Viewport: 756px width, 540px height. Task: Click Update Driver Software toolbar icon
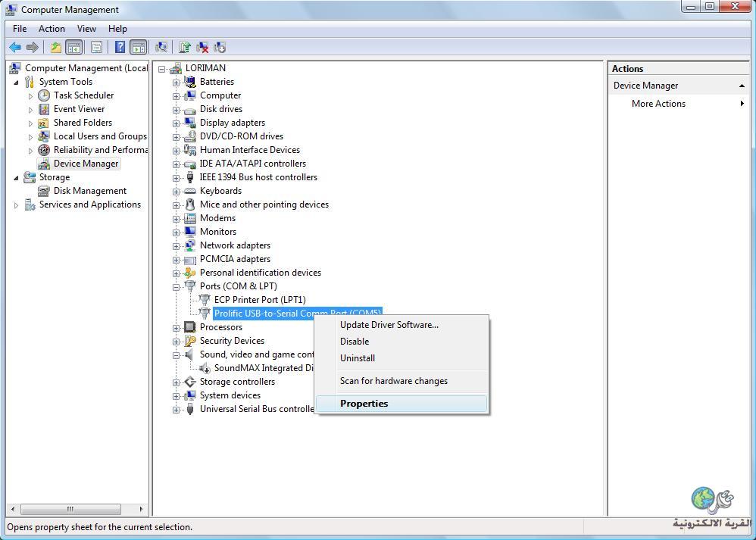(185, 47)
